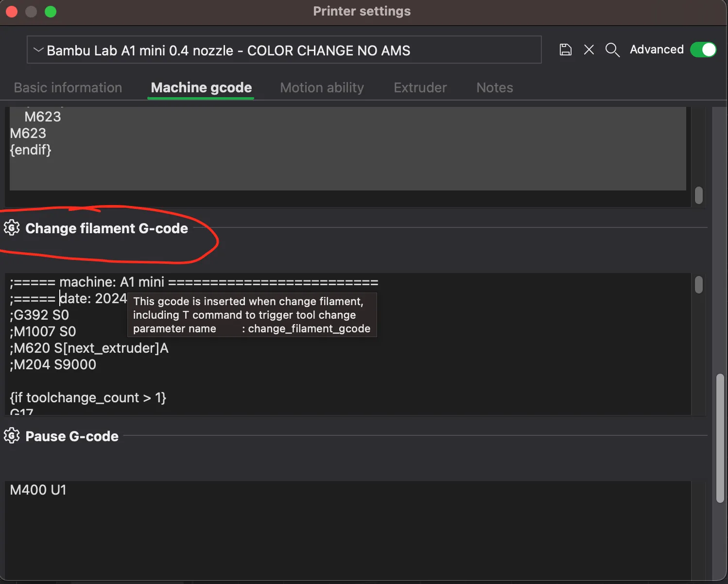728x584 pixels.
Task: Save the current printer preset
Action: click(x=565, y=50)
